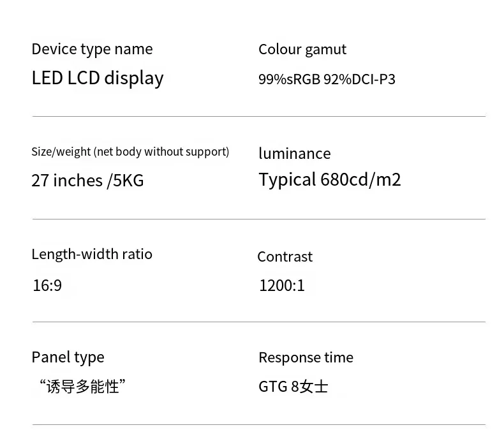Click the "Contrast" label
Viewport: 504px width, 439px height.
coord(285,257)
